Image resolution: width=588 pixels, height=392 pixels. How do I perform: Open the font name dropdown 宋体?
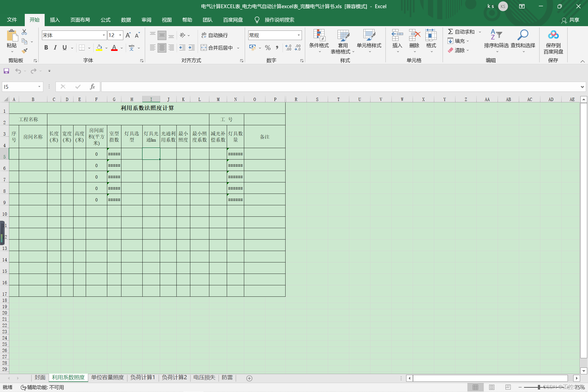coord(104,35)
